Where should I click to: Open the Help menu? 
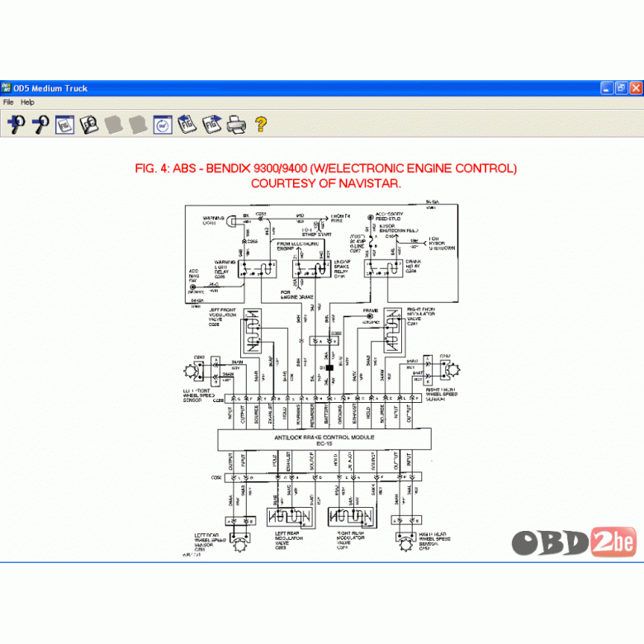(27, 102)
